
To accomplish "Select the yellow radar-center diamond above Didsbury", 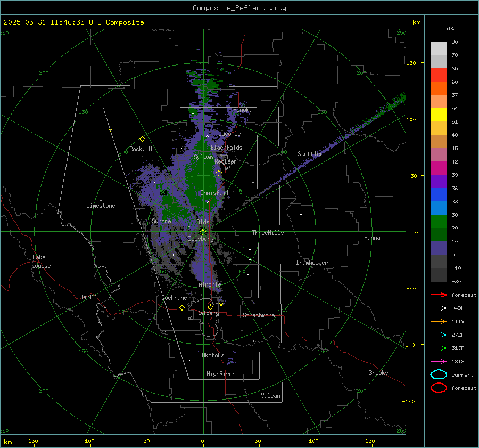I will [203, 232].
